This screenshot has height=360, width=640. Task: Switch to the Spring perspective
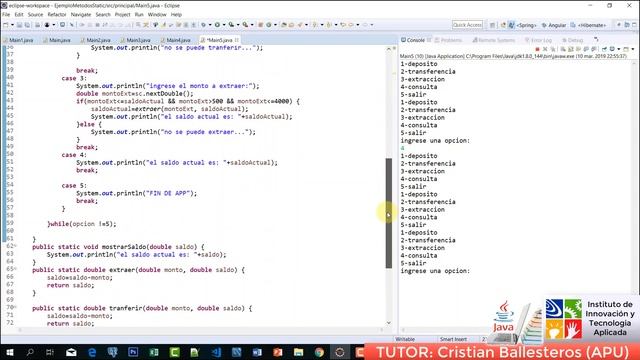pyautogui.click(x=526, y=25)
